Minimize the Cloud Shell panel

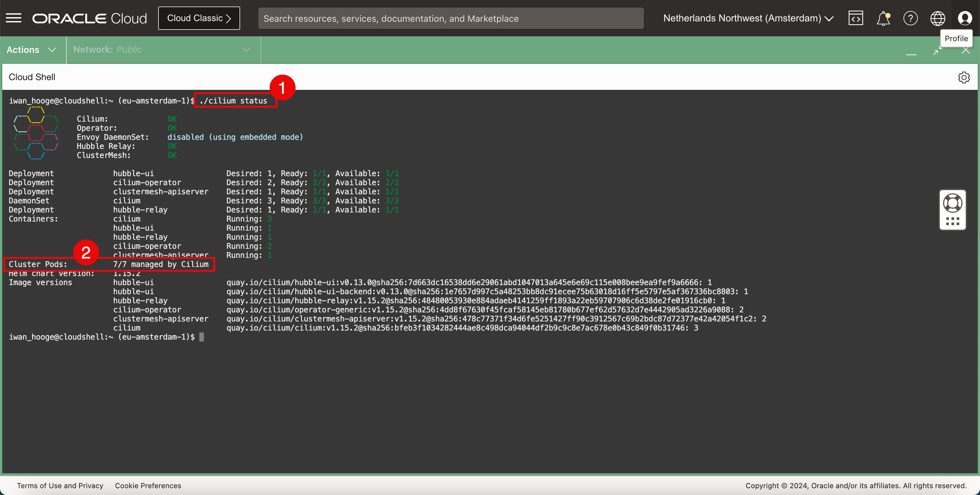(x=911, y=54)
